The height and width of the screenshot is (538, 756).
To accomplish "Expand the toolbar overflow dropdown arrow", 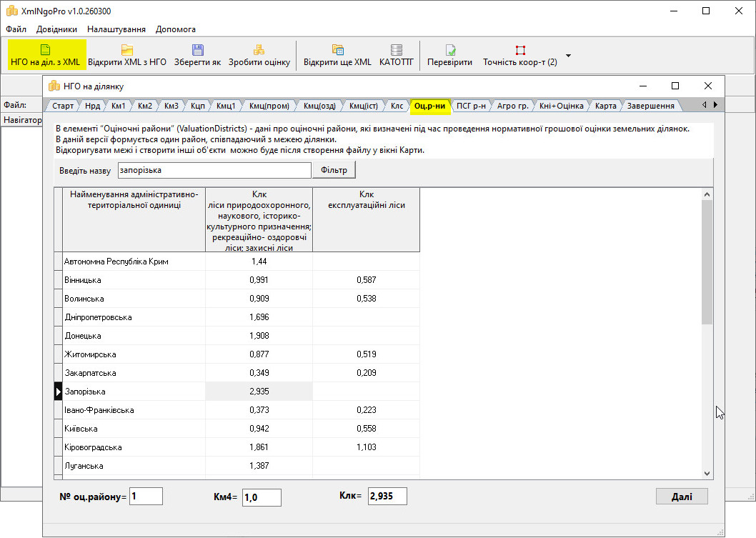I will coord(569,55).
